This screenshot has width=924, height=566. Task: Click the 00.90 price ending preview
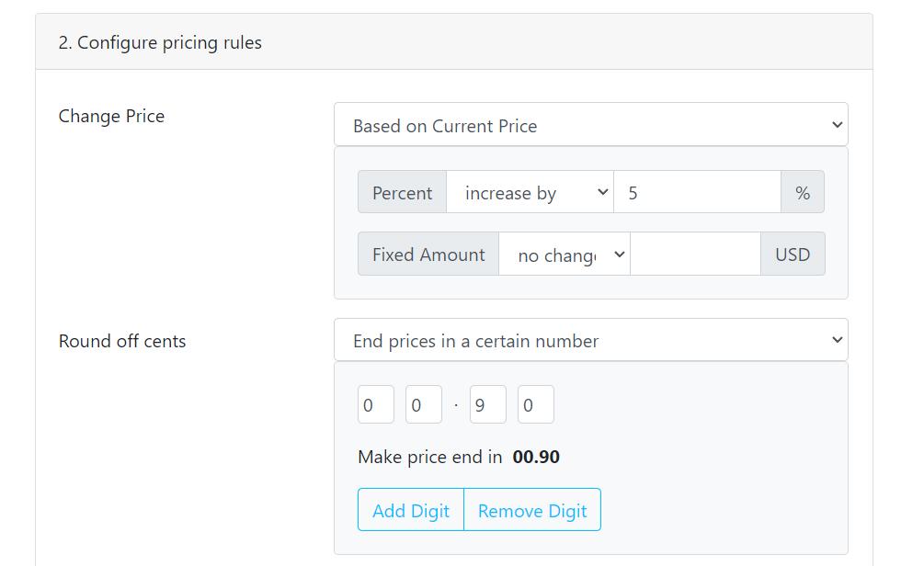(x=536, y=457)
